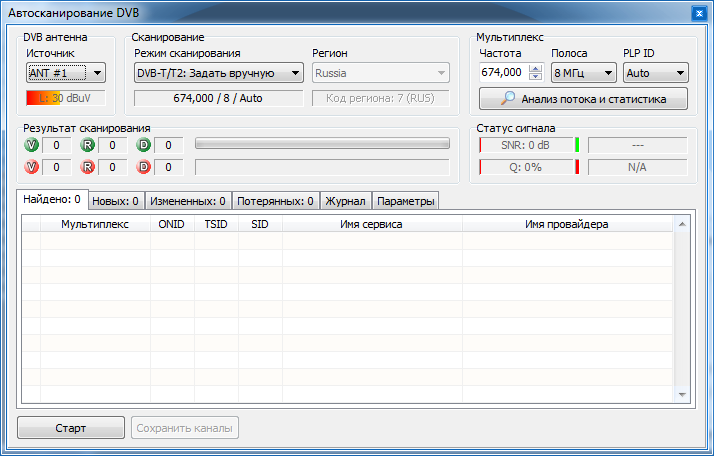Click the red D data channels icon

[x=144, y=167]
